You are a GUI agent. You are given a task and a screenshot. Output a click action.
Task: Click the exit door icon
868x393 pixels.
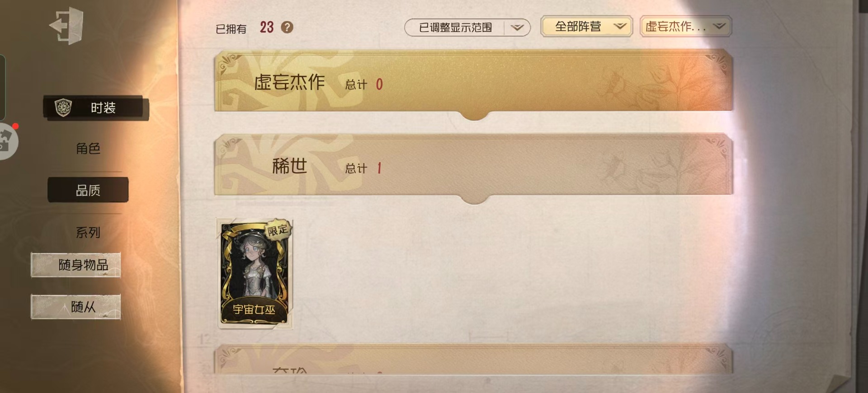pyautogui.click(x=66, y=25)
